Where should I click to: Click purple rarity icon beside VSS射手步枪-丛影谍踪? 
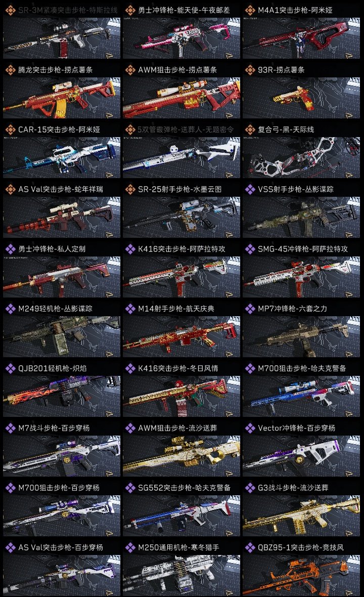(x=250, y=189)
